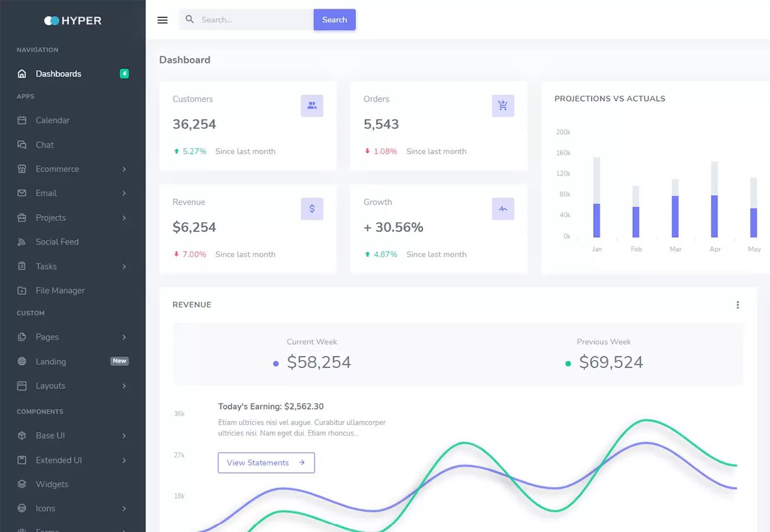Click the Jan bar in projections chart

597,197
